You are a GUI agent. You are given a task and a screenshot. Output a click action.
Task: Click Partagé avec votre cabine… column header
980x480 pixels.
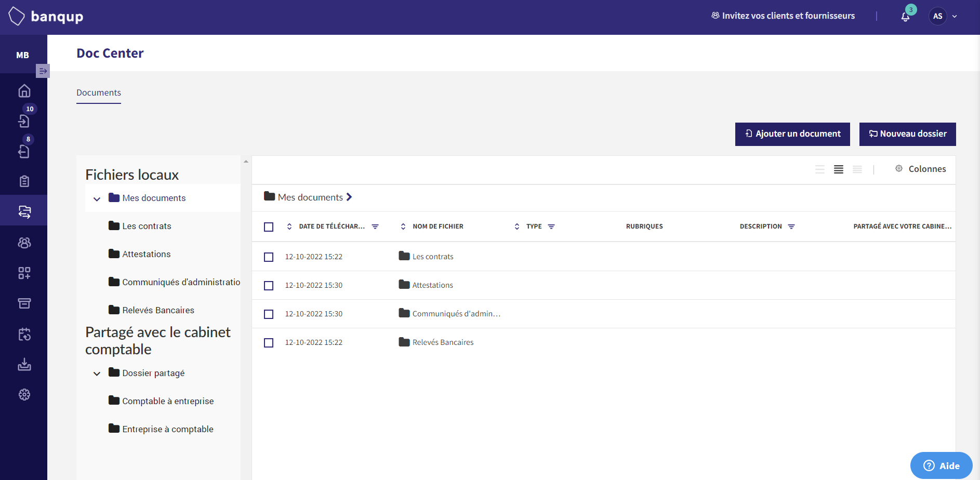coord(903,226)
